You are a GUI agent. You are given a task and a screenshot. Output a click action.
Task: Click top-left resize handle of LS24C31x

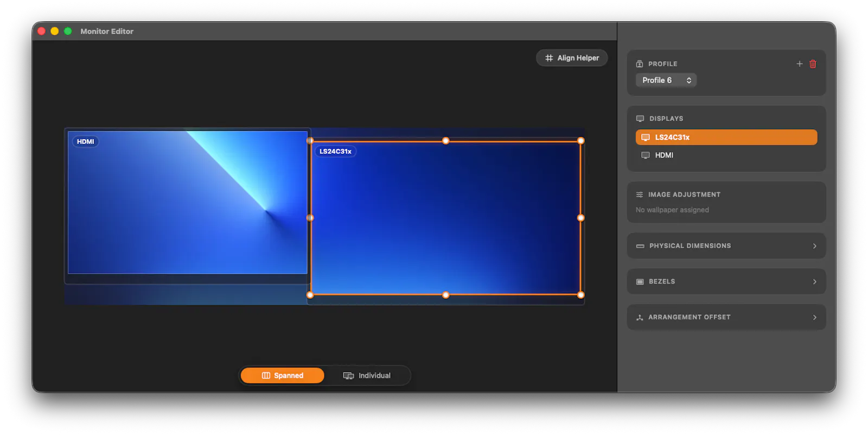310,141
